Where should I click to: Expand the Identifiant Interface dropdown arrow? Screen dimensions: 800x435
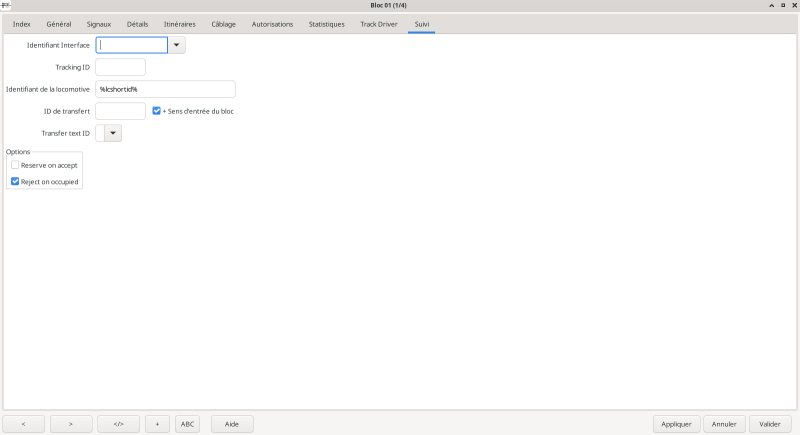coord(177,45)
